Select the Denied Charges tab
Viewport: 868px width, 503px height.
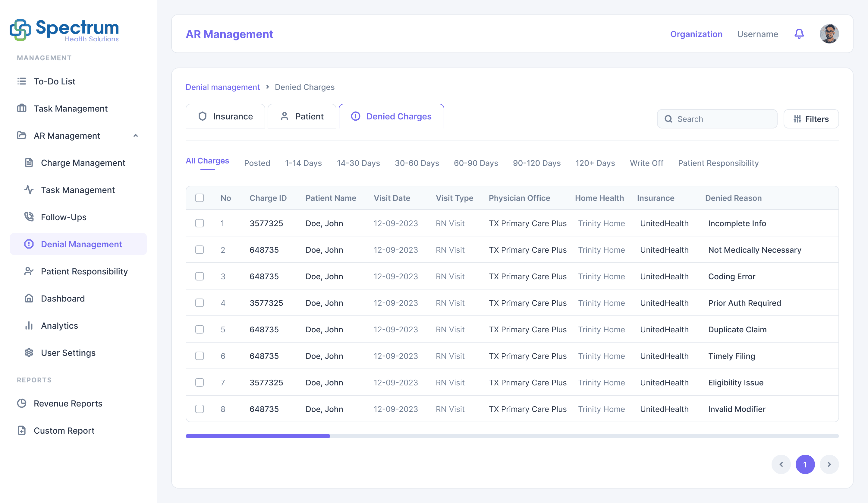(x=391, y=116)
